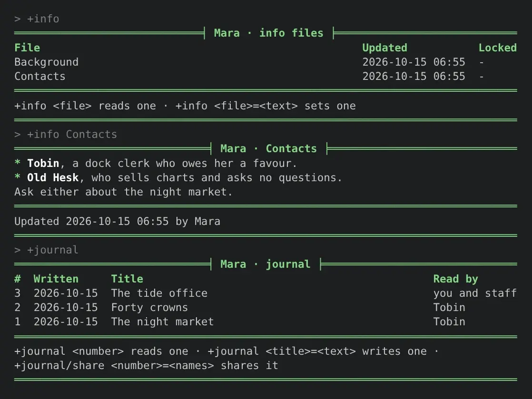Click 'Tobin' reader of The night market entry
532x399 pixels.
point(449,321)
